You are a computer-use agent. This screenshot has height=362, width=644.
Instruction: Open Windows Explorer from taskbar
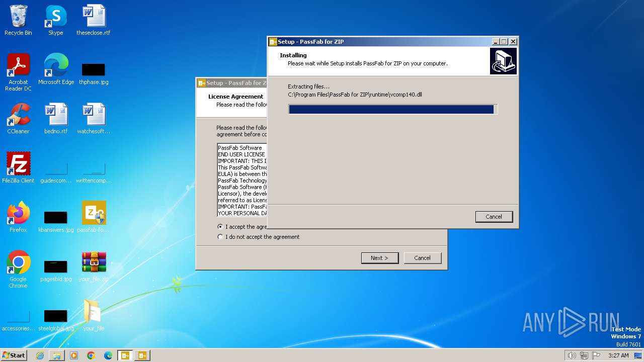(x=57, y=355)
